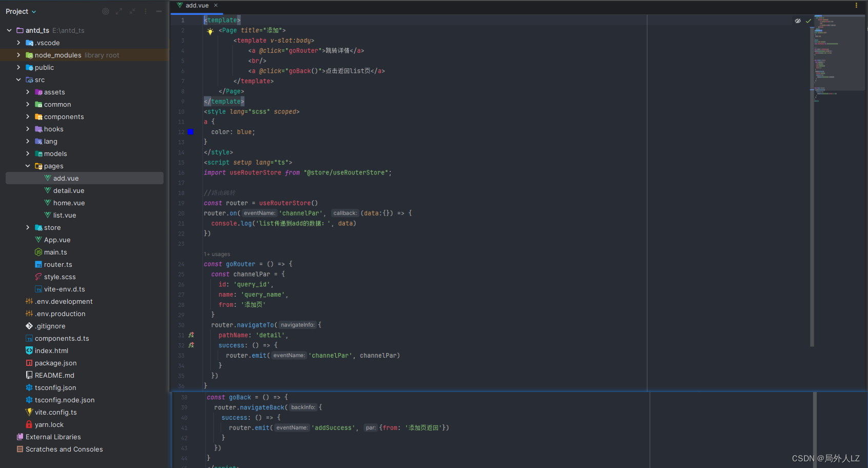Click goBack function name on line 38
The image size is (868, 468).
point(240,397)
